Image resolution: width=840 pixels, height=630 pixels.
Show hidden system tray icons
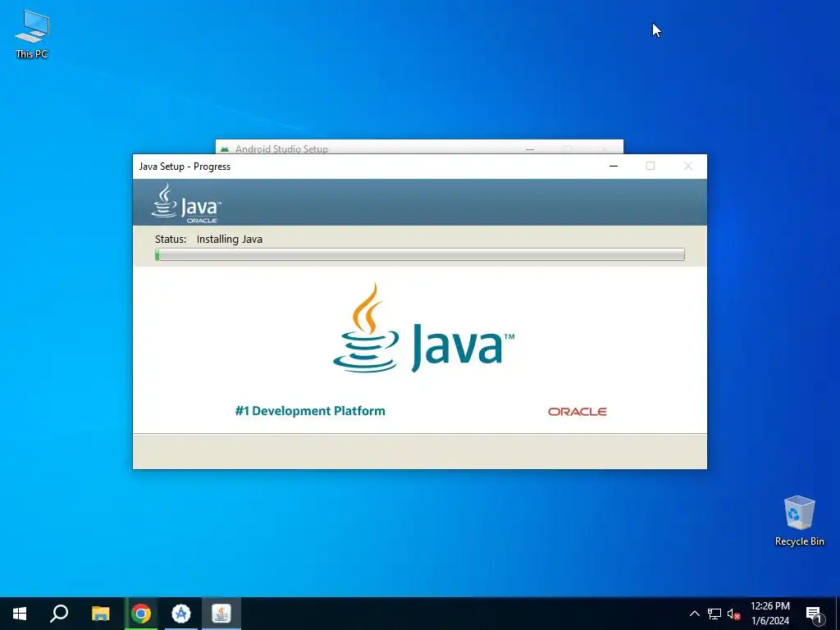click(x=694, y=614)
